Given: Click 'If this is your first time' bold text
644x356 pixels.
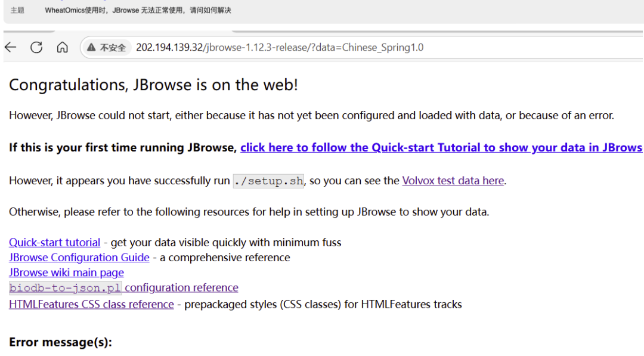Looking at the screenshot, I should coord(123,147).
